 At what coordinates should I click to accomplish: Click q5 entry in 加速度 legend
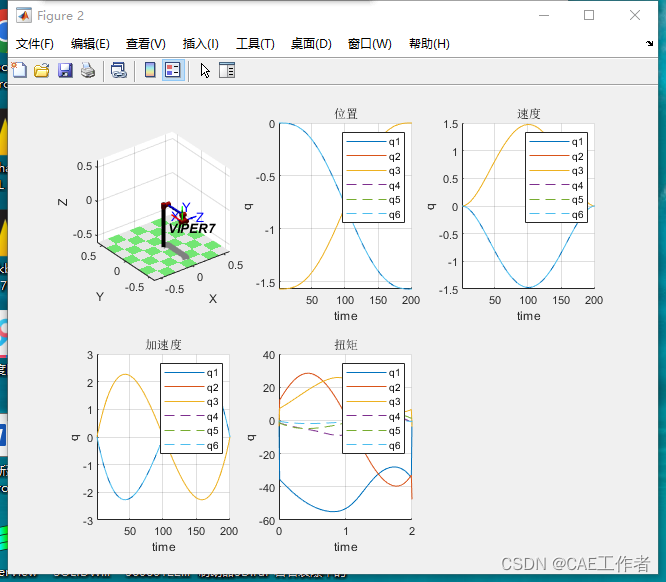click(x=192, y=430)
